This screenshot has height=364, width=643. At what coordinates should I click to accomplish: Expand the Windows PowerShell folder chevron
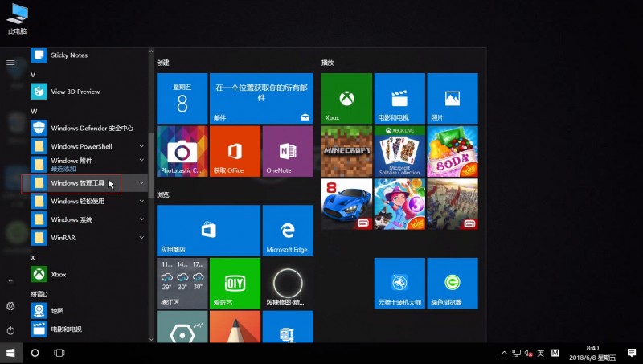point(141,146)
